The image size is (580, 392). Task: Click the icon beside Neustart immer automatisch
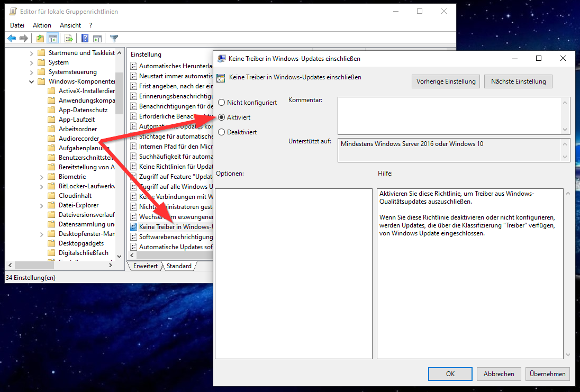pyautogui.click(x=133, y=76)
